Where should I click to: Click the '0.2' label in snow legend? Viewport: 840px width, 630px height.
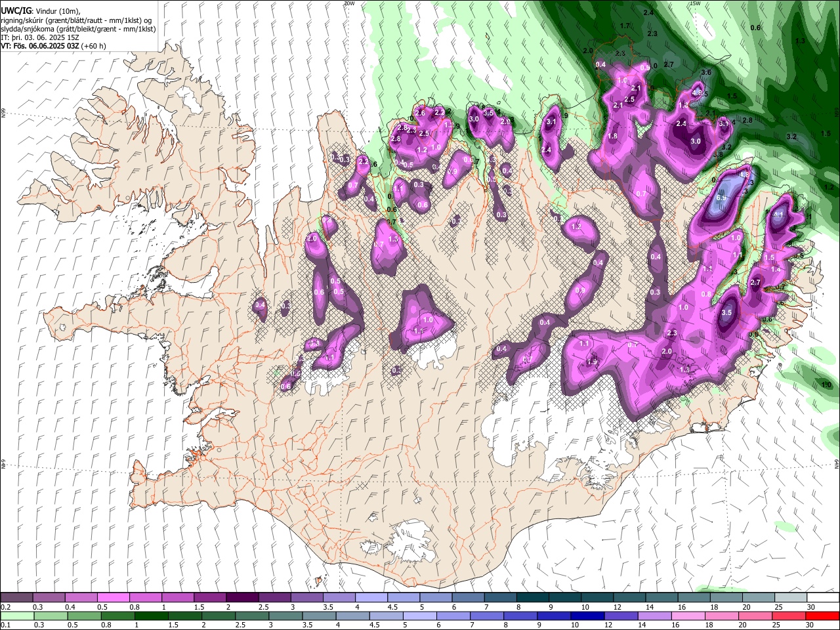click(5, 607)
